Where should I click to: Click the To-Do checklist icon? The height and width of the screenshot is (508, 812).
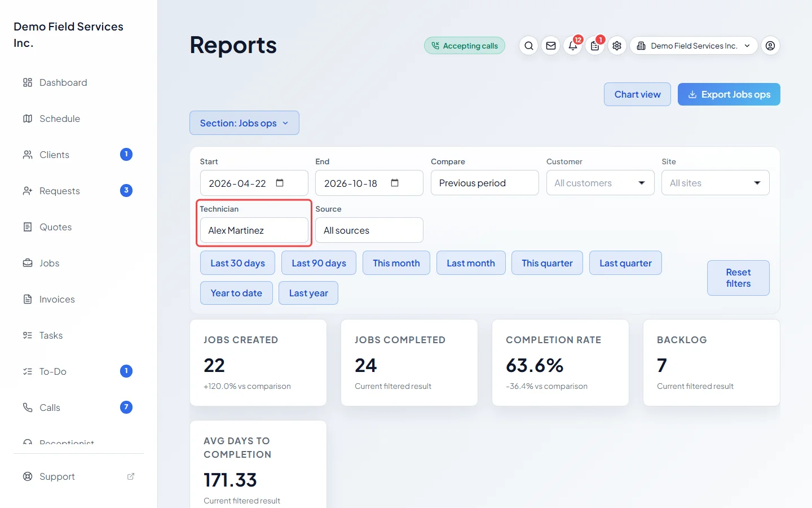[28, 371]
